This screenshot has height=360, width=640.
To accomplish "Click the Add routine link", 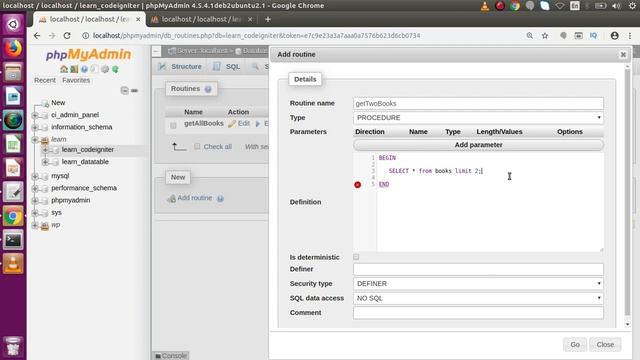I will pos(195,198).
